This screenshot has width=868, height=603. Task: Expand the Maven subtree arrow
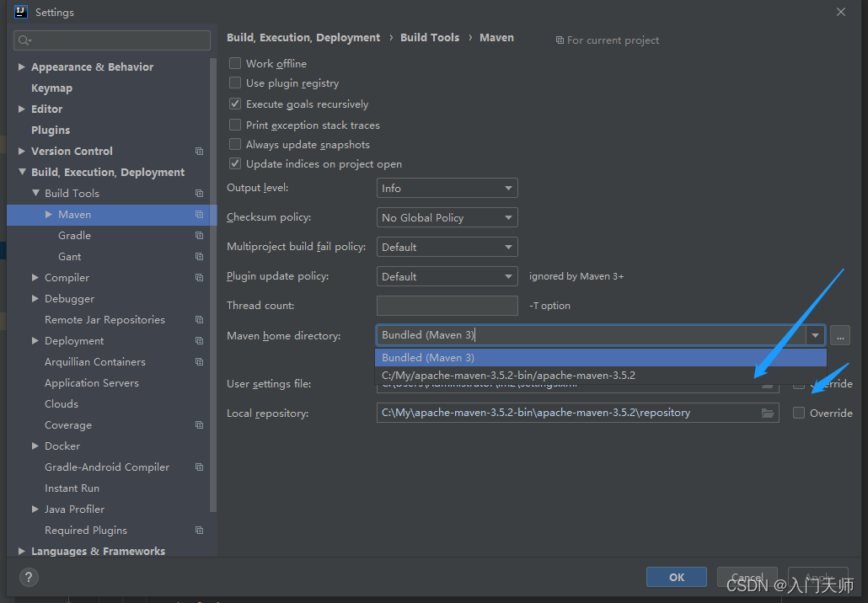(49, 214)
